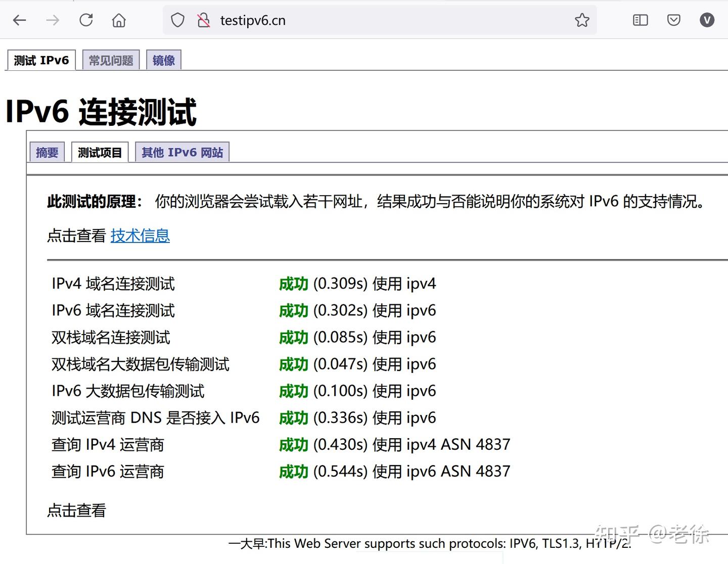
Task: Switch to the 摘要 tab
Action: [x=47, y=152]
